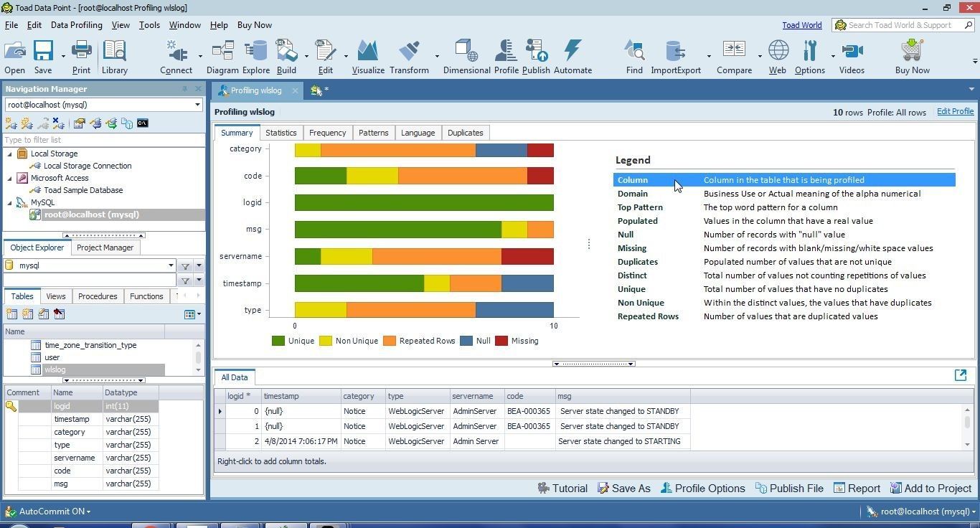Click the Toad World link
The height and width of the screenshot is (528, 980).
tap(801, 25)
